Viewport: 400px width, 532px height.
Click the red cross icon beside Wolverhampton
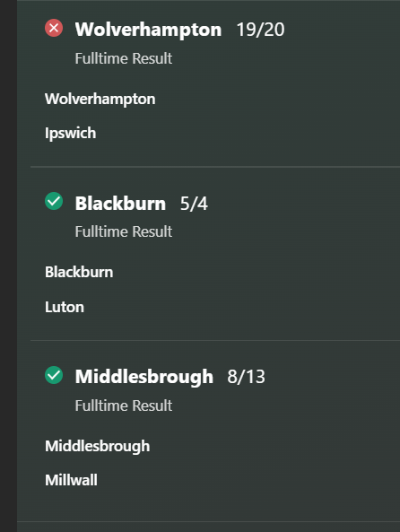pos(54,28)
